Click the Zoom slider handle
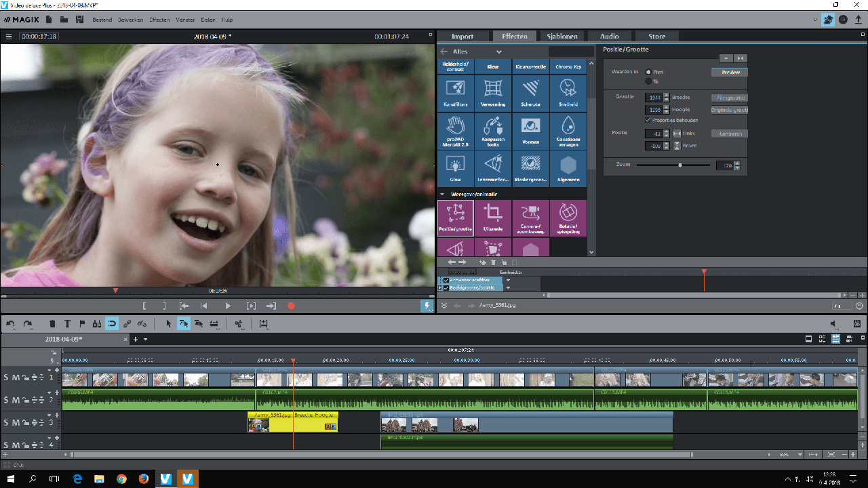Viewport: 868px width, 488px height. 680,165
